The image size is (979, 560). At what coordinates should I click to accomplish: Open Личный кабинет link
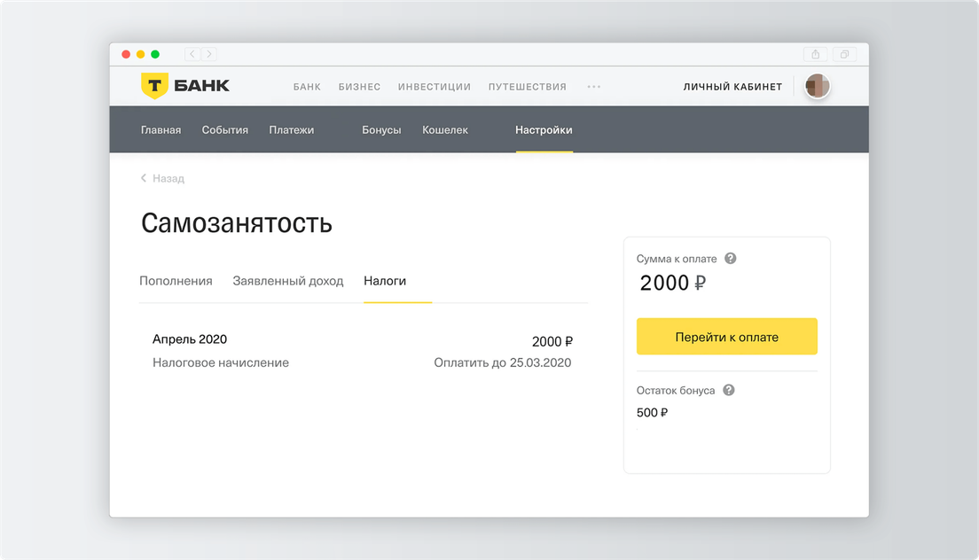[732, 87]
